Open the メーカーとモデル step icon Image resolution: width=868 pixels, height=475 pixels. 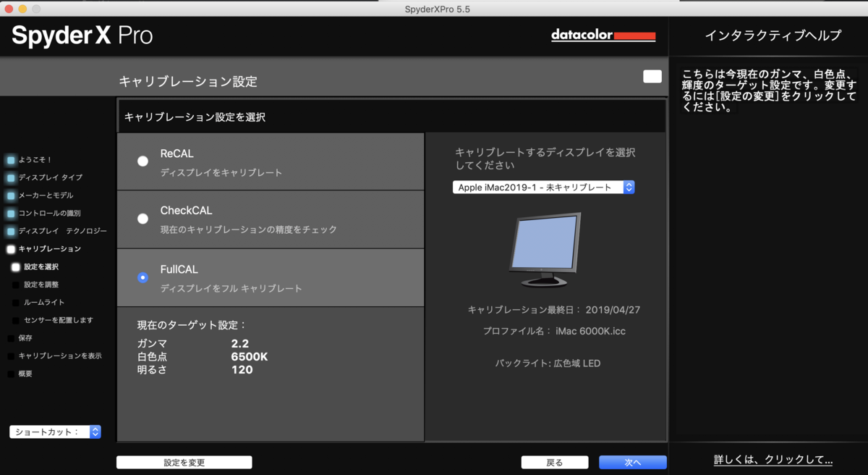tap(10, 196)
